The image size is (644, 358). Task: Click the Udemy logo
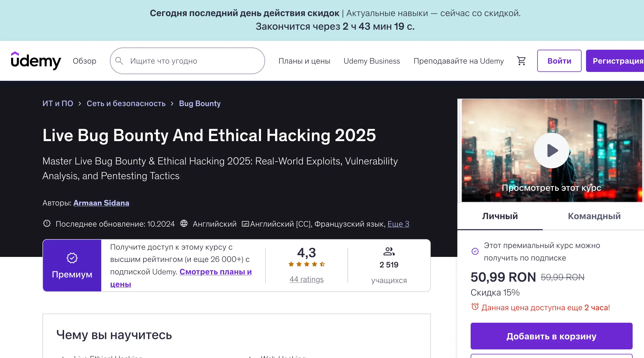(36, 61)
